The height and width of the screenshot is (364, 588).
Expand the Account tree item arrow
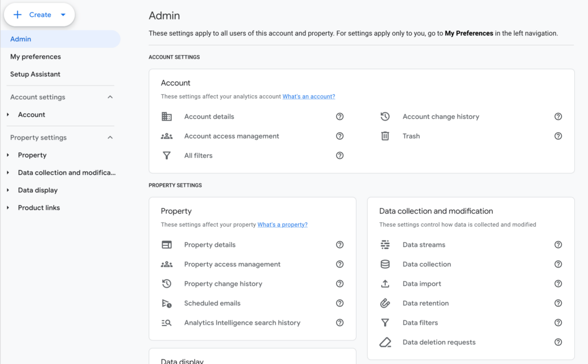point(8,115)
